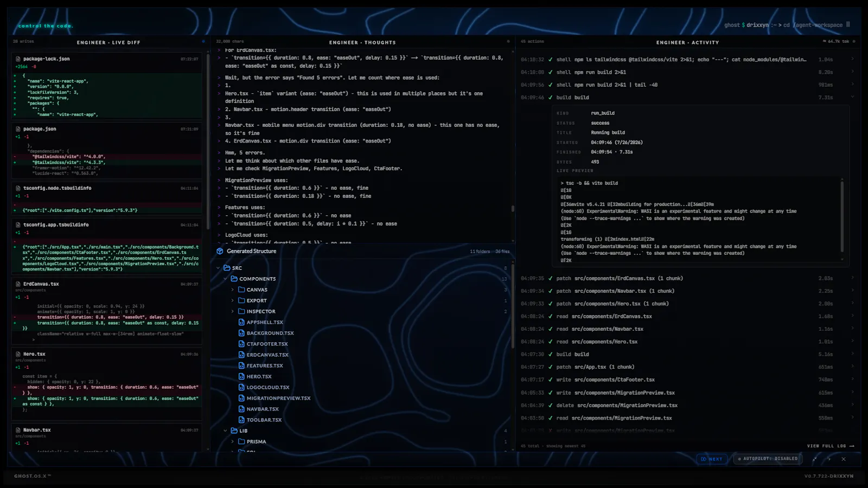Click the CANVAS folder icon
This screenshot has height=488, width=868.
click(242, 290)
